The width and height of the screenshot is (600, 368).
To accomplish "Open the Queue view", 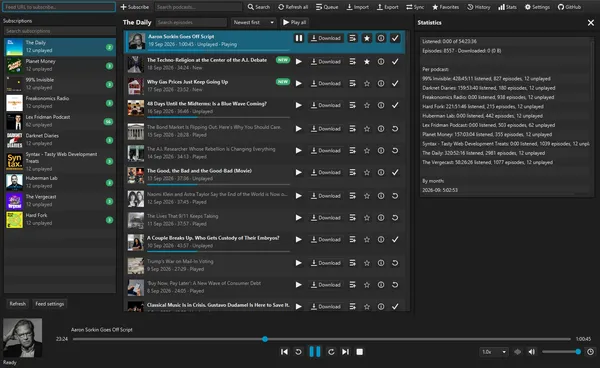I will point(327,7).
